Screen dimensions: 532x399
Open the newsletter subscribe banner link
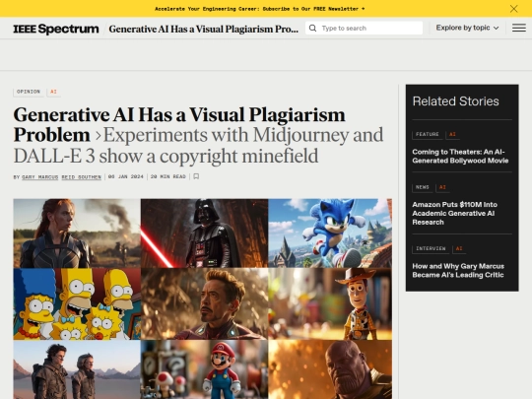click(x=259, y=9)
